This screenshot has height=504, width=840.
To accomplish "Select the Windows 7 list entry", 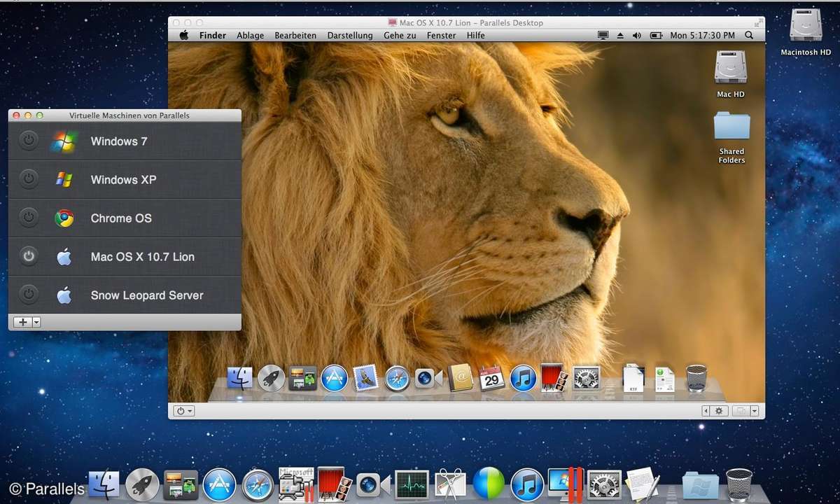I will point(125,141).
